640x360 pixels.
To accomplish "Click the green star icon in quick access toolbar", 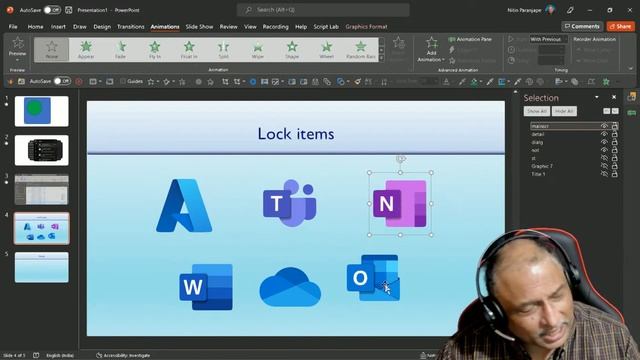I will 606,82.
